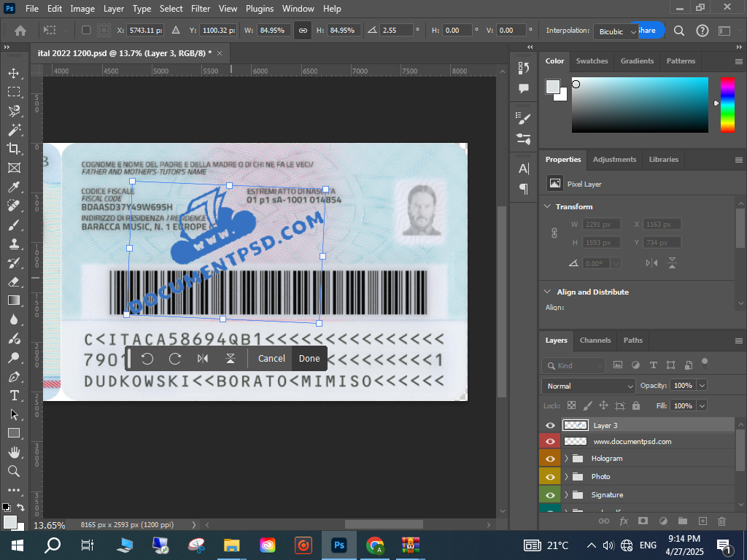The height and width of the screenshot is (560, 747).
Task: Select the Eyedropper tool
Action: (x=14, y=187)
